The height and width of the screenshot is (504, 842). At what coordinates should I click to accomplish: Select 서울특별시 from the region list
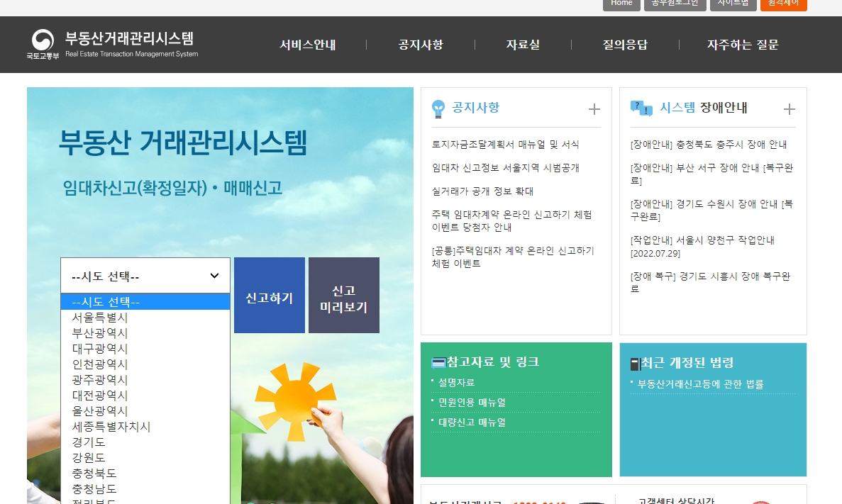pyautogui.click(x=145, y=317)
